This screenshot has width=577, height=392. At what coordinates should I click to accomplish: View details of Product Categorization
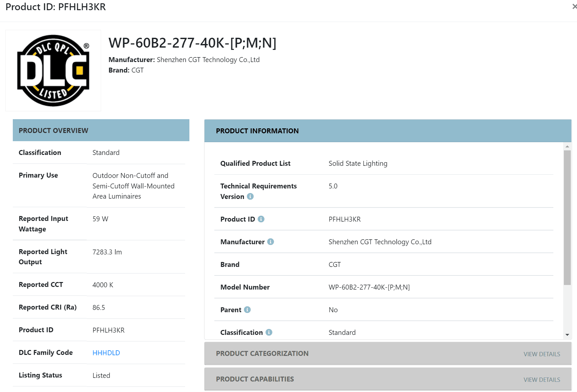tap(542, 354)
